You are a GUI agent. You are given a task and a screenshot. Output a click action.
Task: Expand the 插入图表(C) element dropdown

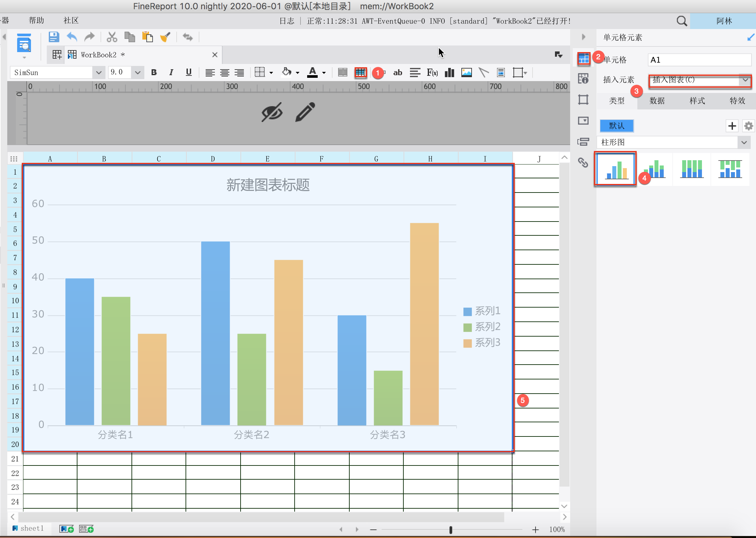pyautogui.click(x=745, y=80)
